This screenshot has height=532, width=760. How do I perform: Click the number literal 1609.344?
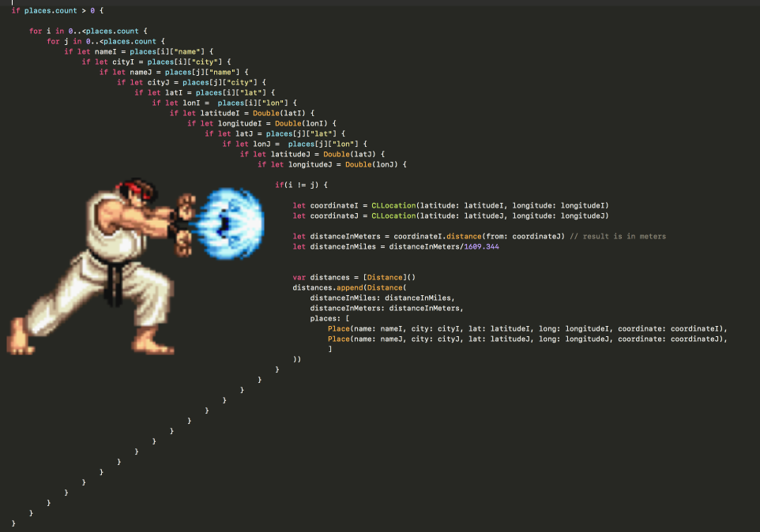[481, 247]
